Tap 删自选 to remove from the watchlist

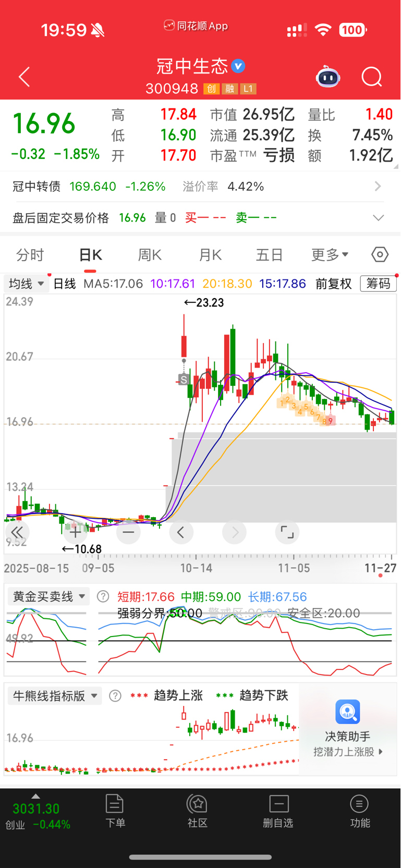point(278,811)
